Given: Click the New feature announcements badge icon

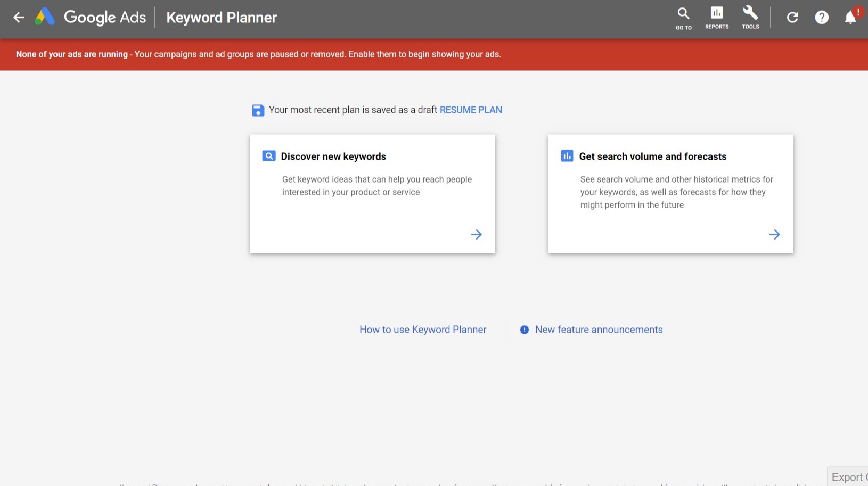Looking at the screenshot, I should (x=525, y=330).
